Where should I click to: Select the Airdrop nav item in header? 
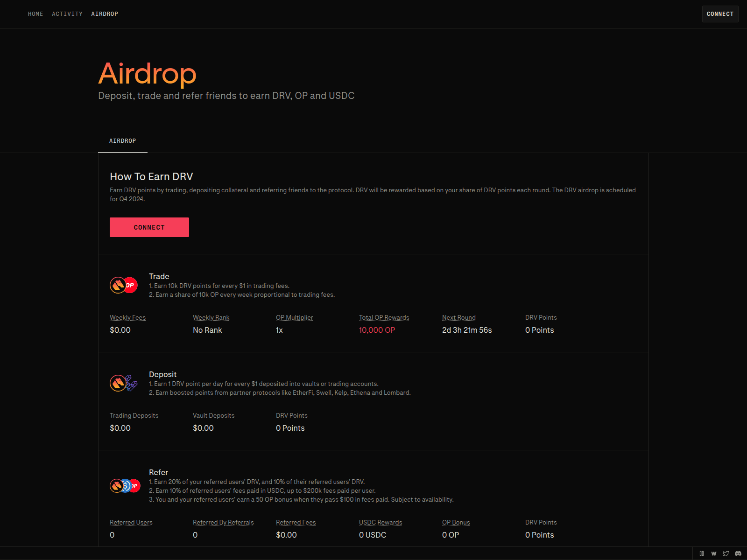pos(105,14)
